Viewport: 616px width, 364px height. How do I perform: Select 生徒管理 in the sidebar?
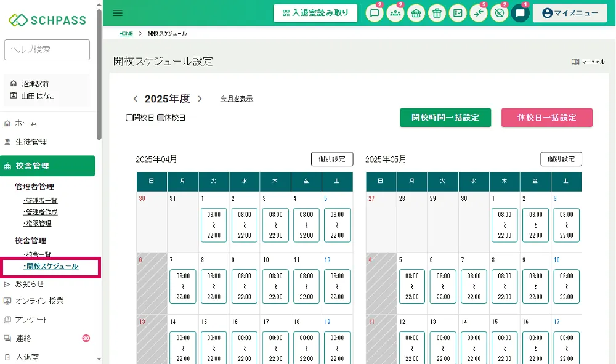[31, 142]
